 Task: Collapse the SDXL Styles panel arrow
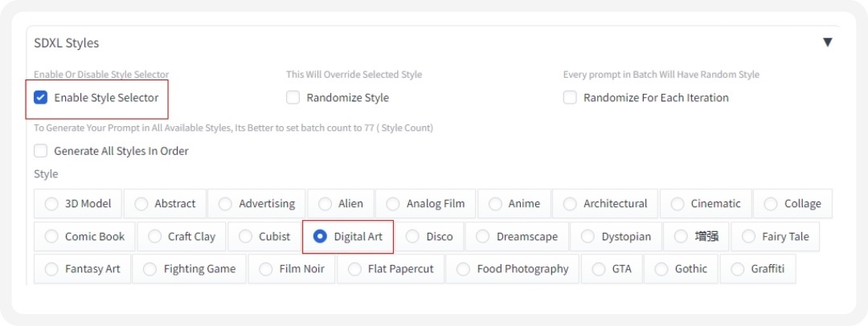[827, 43]
